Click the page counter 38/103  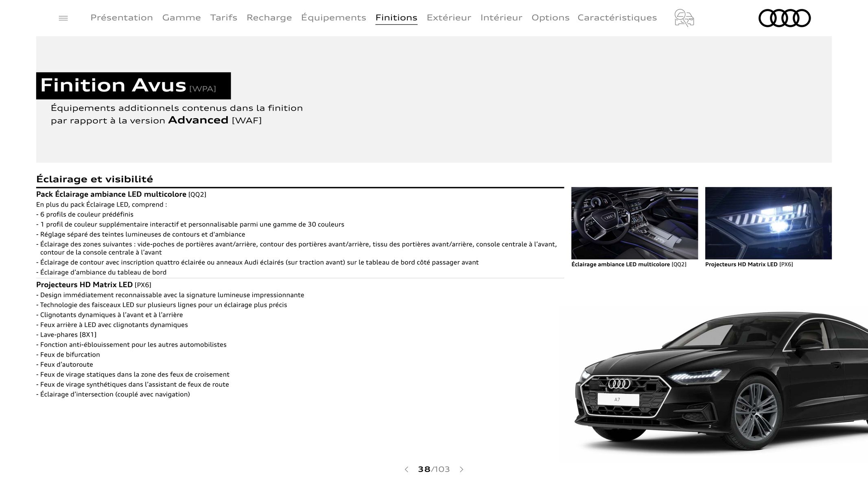434,469
